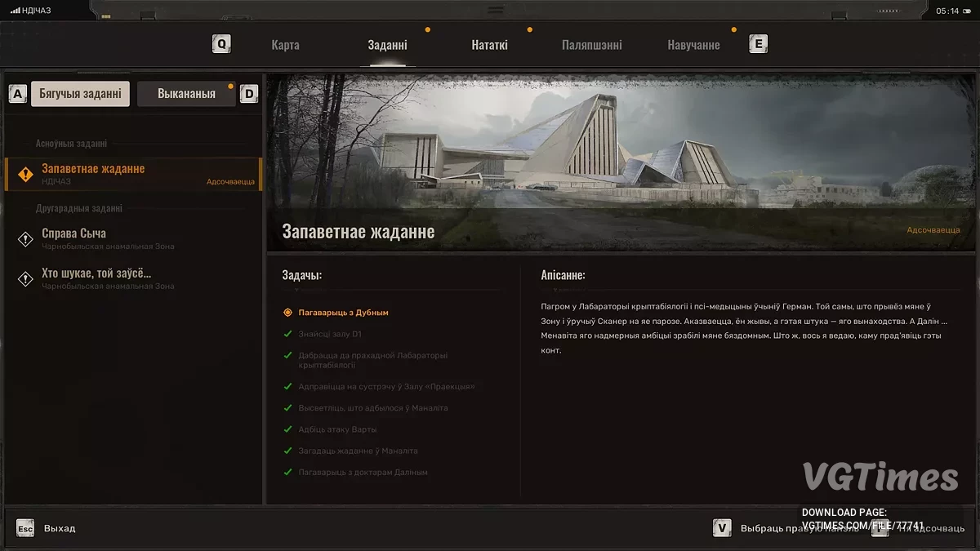
Task: Click the Esc key icon near «Выхад»
Action: pyautogui.click(x=26, y=528)
